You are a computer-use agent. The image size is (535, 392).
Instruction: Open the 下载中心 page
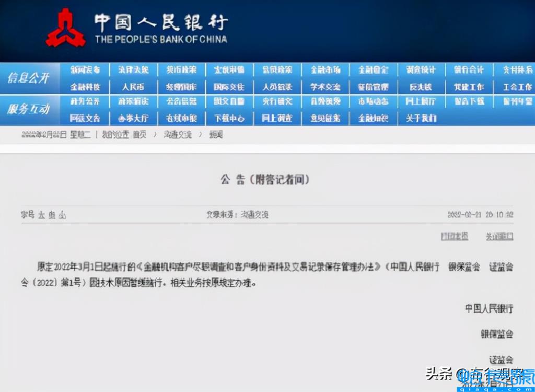[229, 118]
